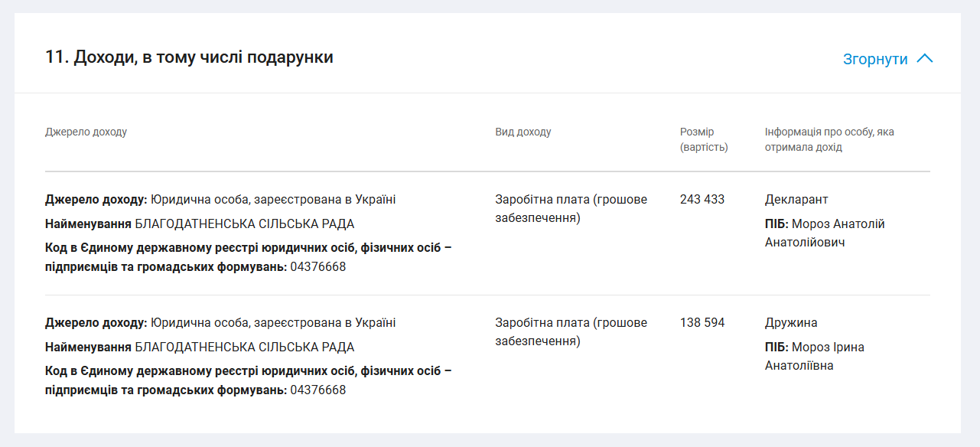Select the 138 594 income amount
The width and height of the screenshot is (980, 447).
(702, 323)
